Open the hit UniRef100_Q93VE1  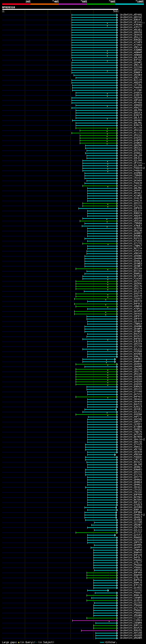click(131, 409)
